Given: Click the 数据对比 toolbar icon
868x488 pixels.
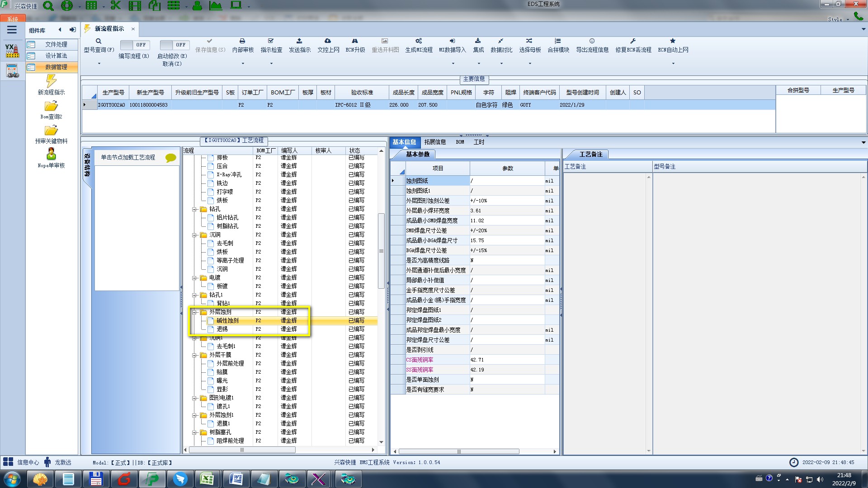Looking at the screenshot, I should 501,41.
